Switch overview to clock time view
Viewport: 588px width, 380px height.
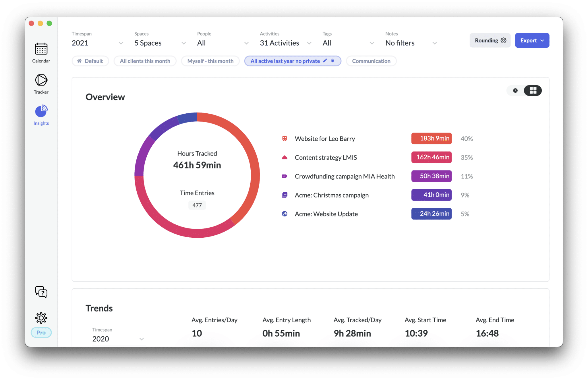(515, 91)
